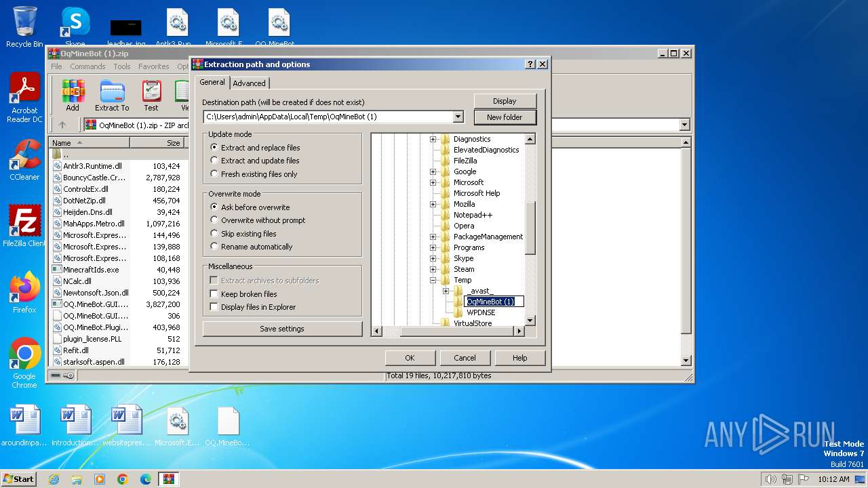Click the Cancel button
Viewport: 868px width, 488px height.
coord(465,358)
